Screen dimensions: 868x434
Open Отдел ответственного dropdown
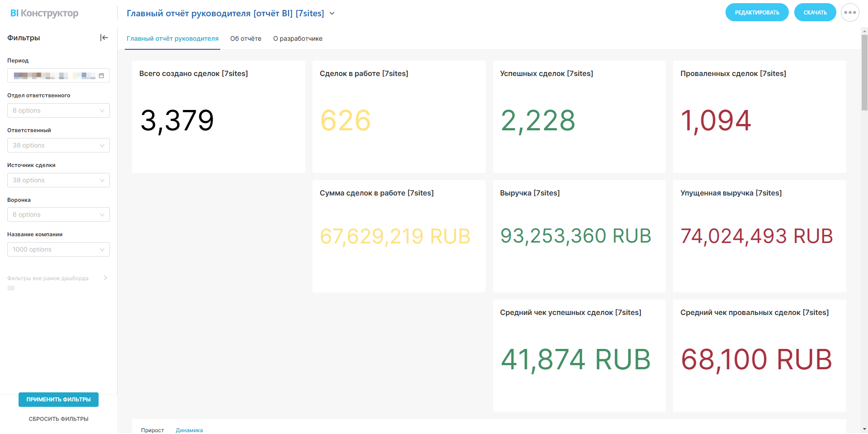point(58,110)
